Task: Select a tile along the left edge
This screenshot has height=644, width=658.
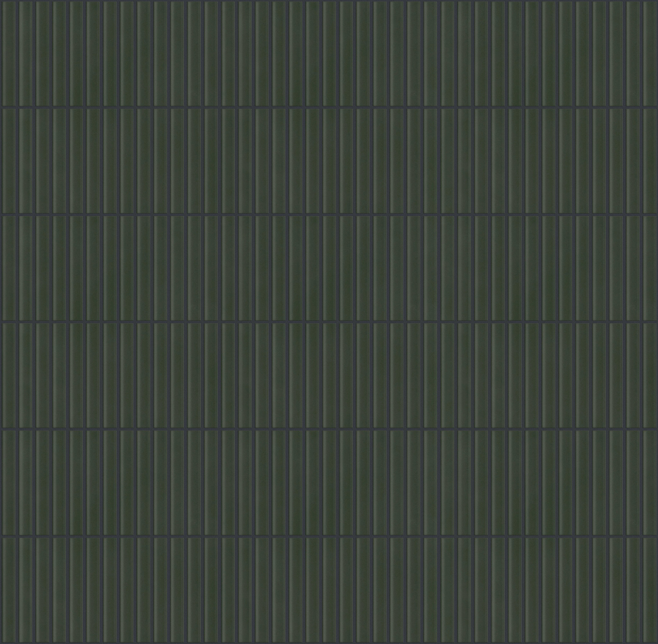Action: (x=8, y=321)
